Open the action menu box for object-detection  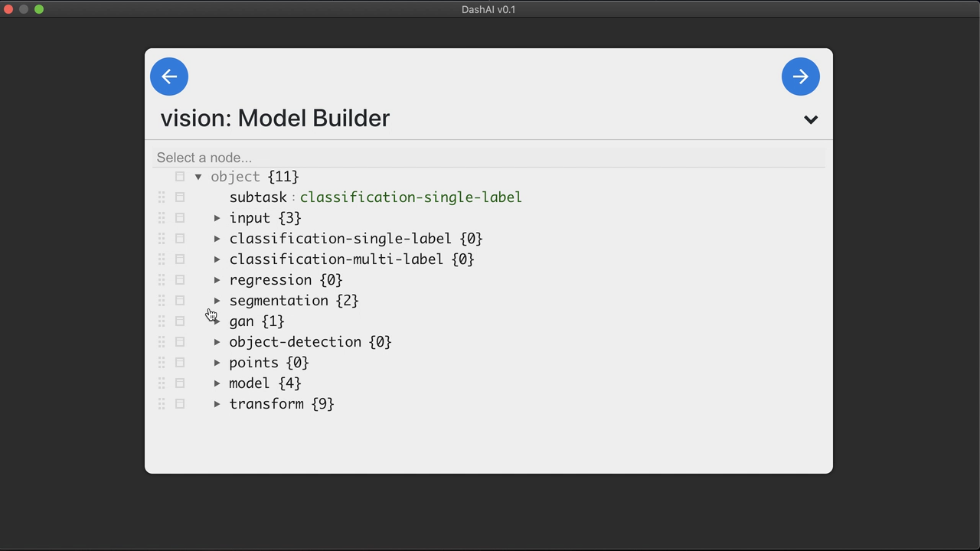click(180, 342)
